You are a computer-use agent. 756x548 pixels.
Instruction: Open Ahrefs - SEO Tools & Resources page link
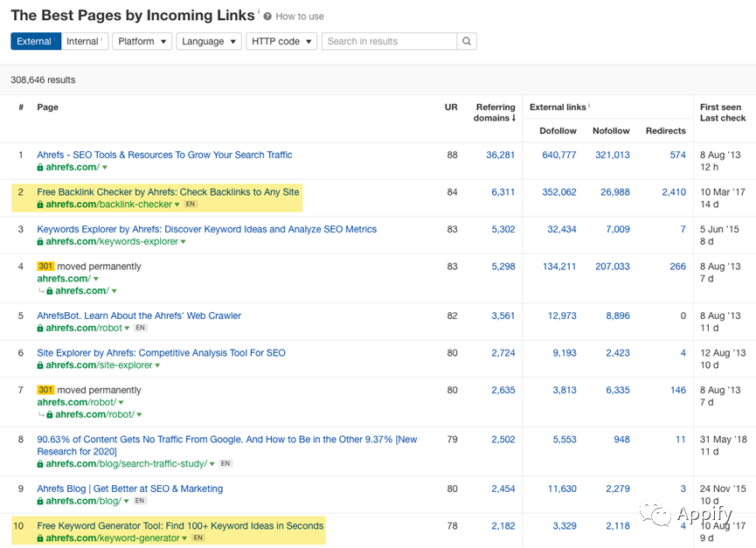[164, 155]
